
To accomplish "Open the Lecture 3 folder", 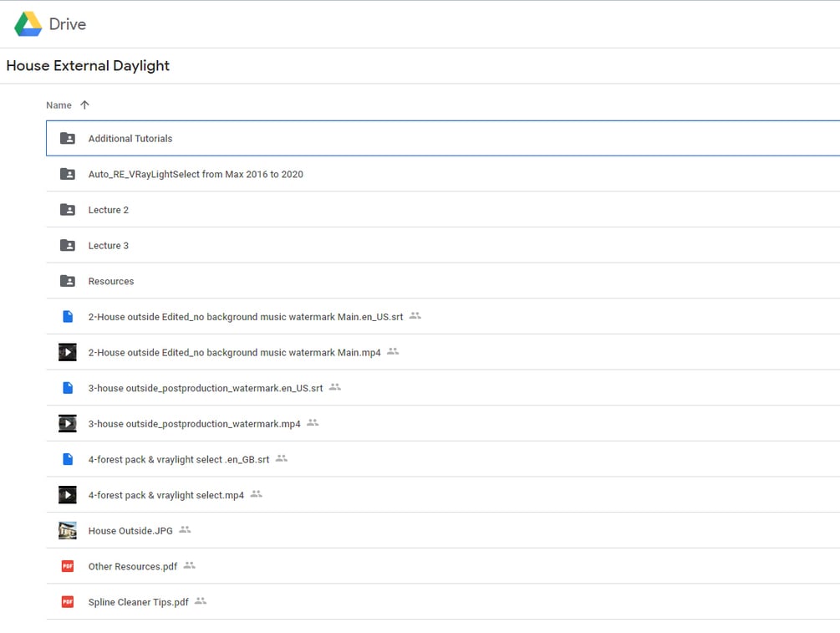I will 109,246.
